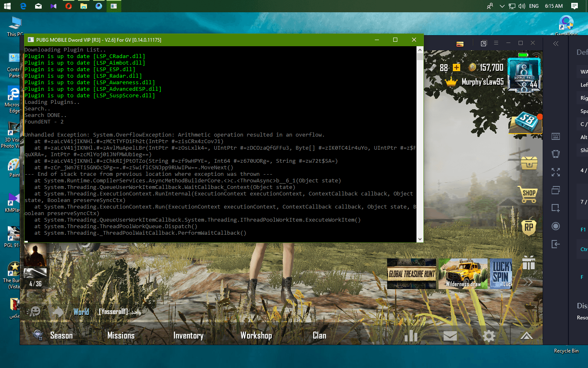Open the golden treasure crate icon
Viewport: 588px width, 368px height.
[529, 163]
